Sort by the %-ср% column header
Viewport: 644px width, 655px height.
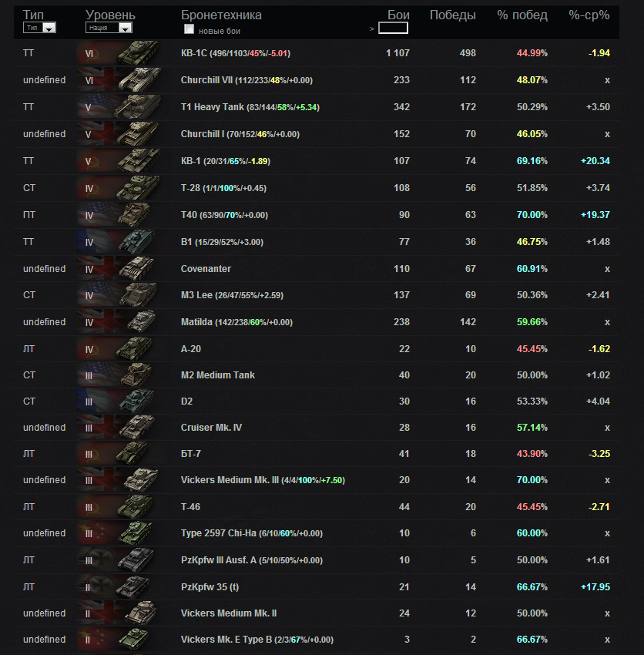[x=589, y=15]
